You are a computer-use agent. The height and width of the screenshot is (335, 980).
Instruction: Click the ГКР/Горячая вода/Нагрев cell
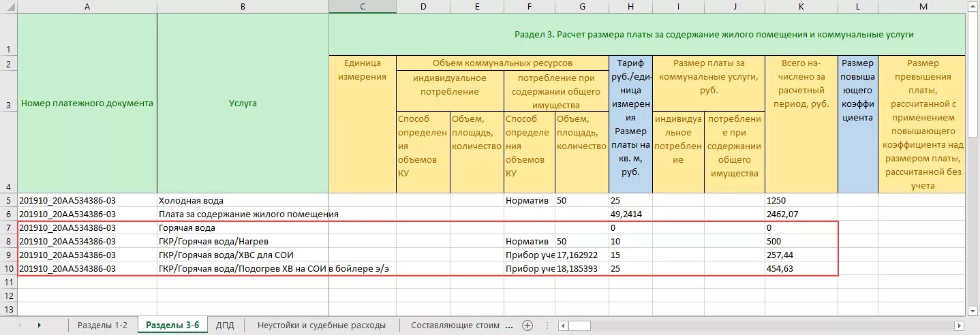click(x=243, y=241)
